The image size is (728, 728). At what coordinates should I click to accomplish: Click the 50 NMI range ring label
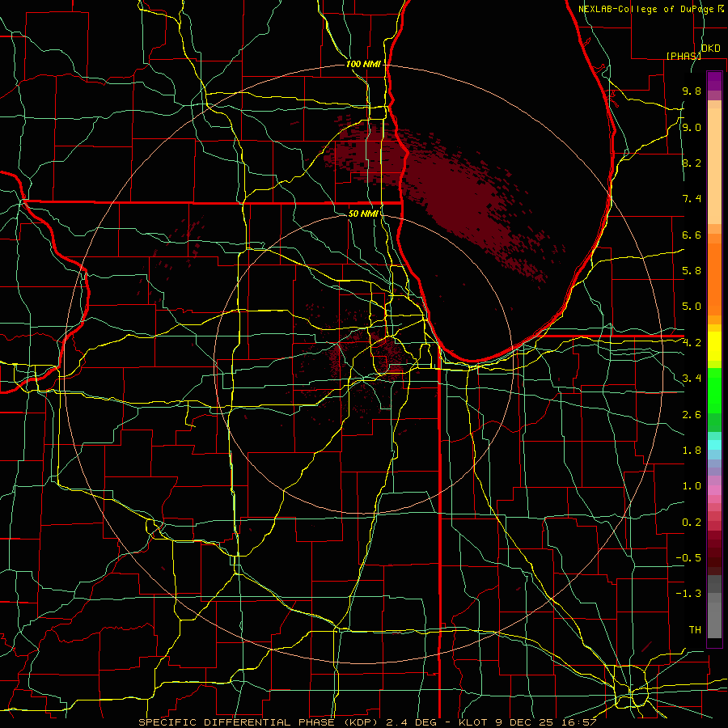click(363, 214)
